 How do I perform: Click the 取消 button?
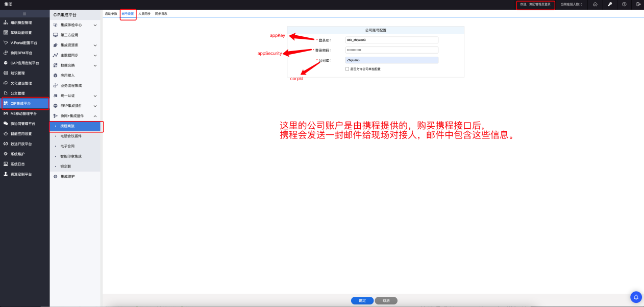coord(386,301)
